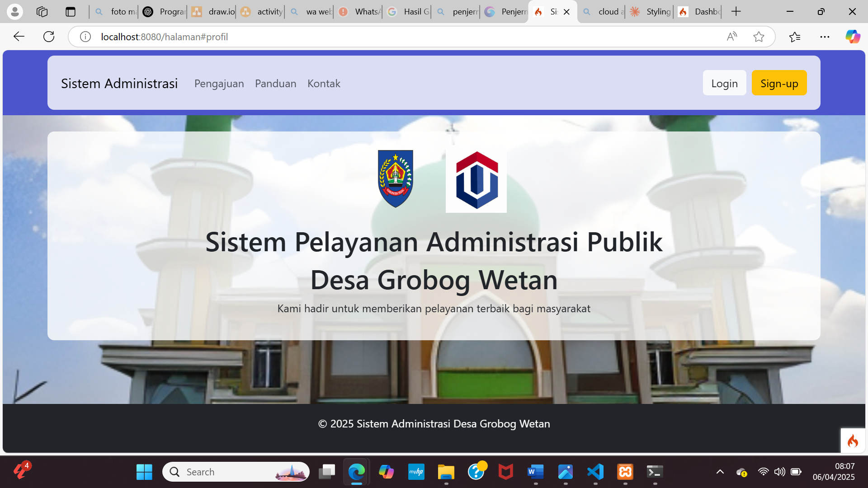Launch Visual Studio Code from taskbar
The image size is (868, 488).
[x=595, y=472]
